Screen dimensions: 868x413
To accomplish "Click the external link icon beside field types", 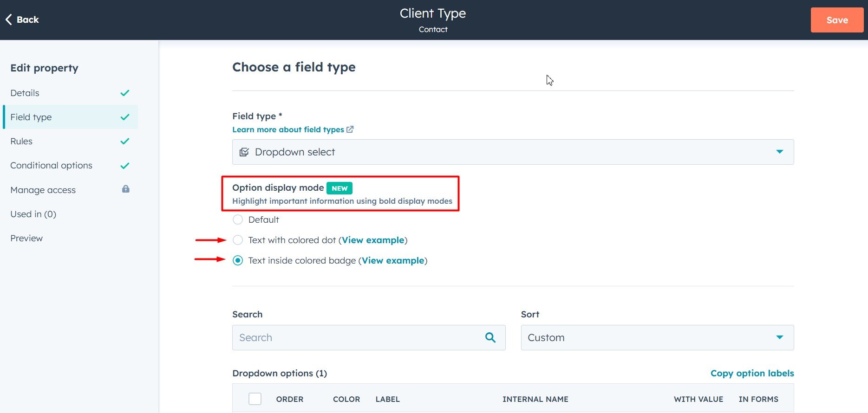I will 350,129.
